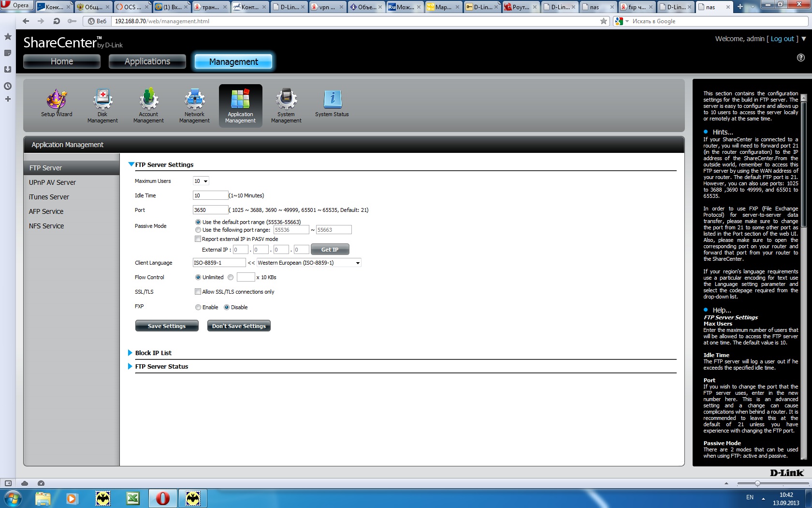The width and height of the screenshot is (812, 508).
Task: Open the Opera sidebar notes panel
Action: (x=8, y=53)
